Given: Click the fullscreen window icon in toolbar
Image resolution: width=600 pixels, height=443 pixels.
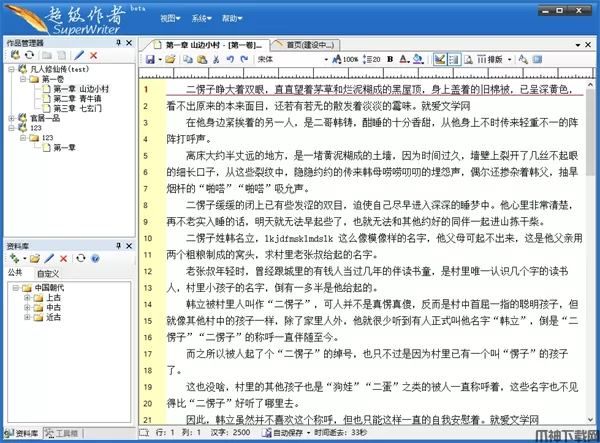Looking at the screenshot, I should pyautogui.click(x=537, y=59).
